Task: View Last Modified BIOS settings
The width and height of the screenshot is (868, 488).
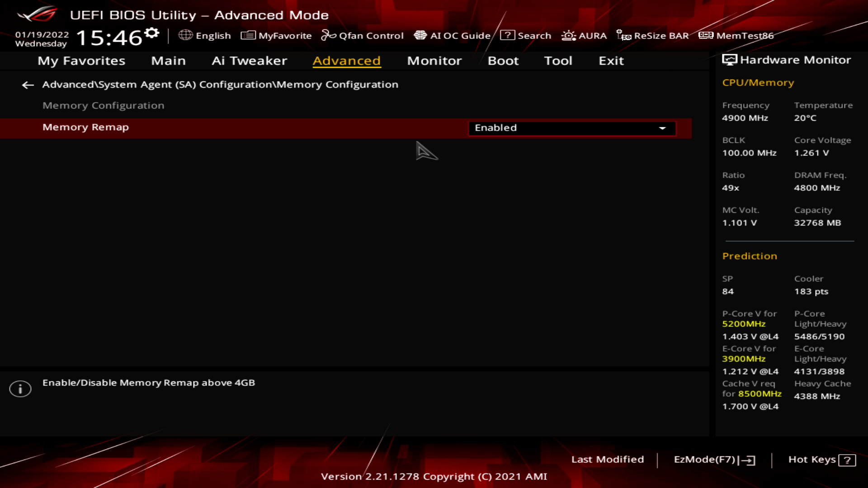Action: 608,459
